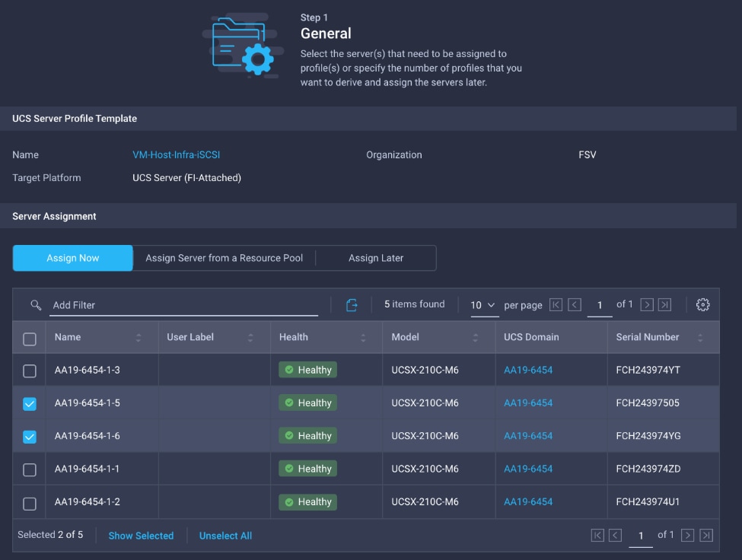Open AA19-6454 domain link for server 1-6
The width and height of the screenshot is (742, 560).
[x=528, y=436]
